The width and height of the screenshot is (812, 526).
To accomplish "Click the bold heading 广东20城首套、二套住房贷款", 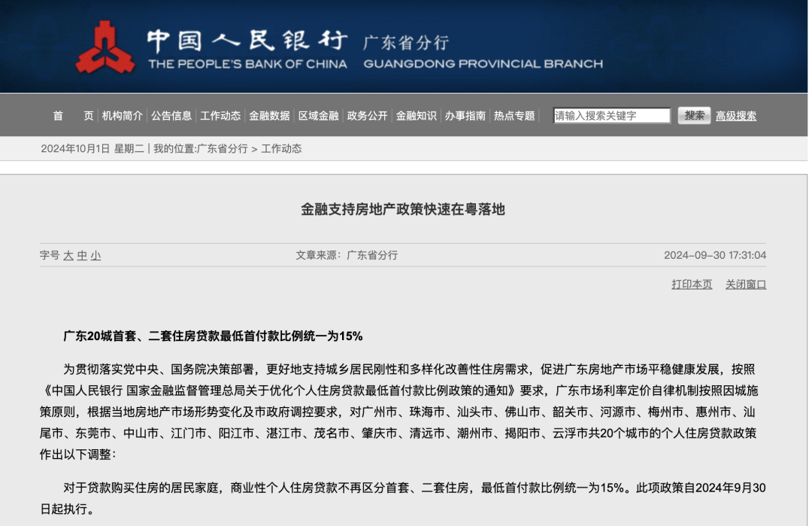I will (213, 336).
